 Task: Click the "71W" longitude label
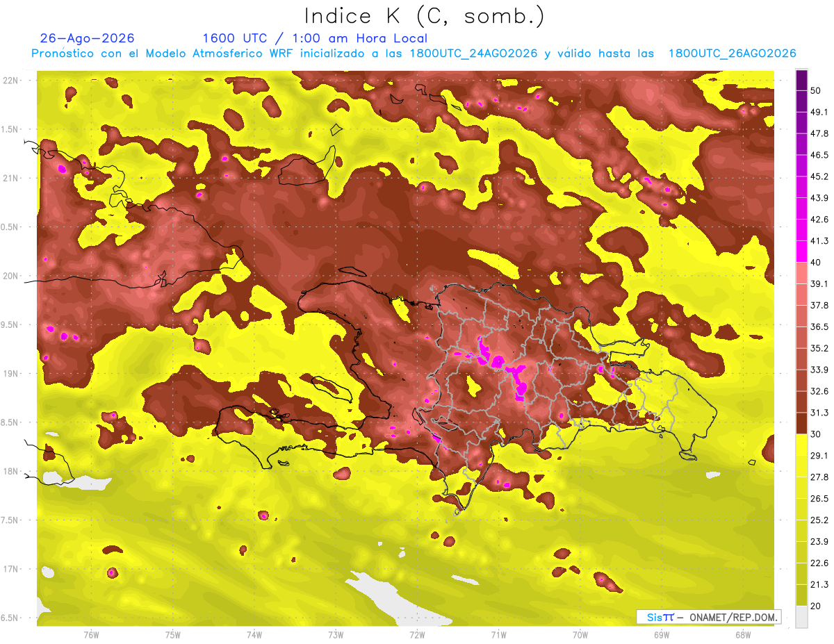pos(498,634)
